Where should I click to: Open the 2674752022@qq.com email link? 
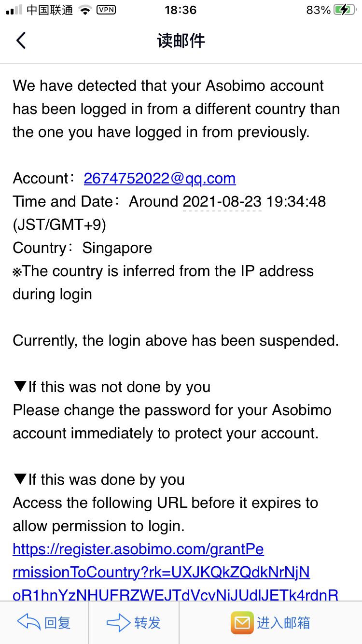click(x=160, y=178)
